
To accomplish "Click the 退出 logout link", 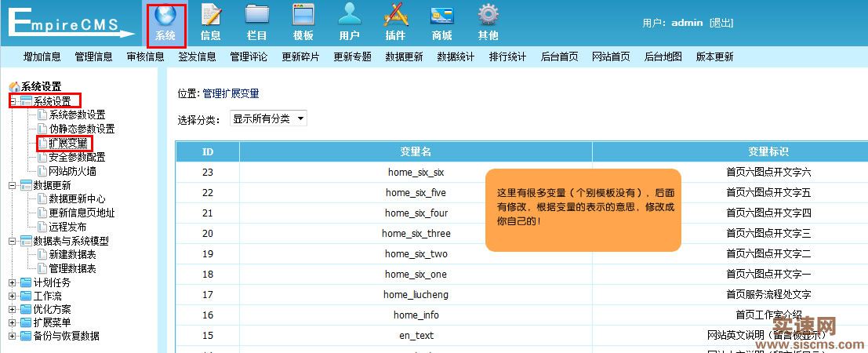I will click(721, 23).
